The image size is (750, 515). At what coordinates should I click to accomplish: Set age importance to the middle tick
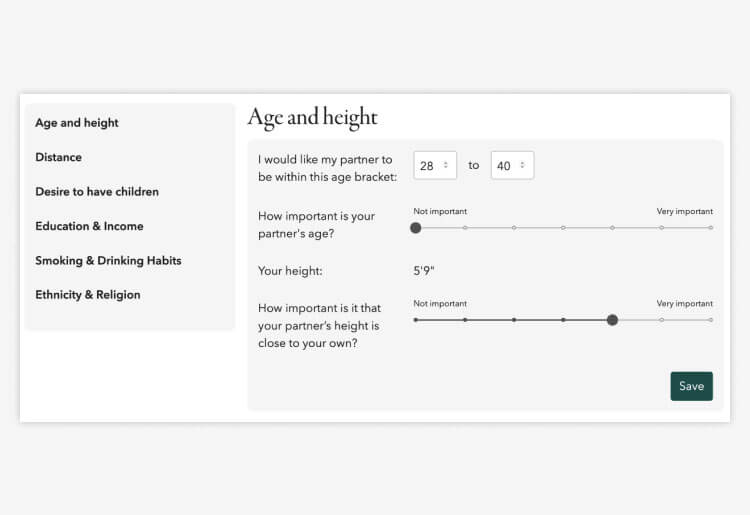coord(563,228)
